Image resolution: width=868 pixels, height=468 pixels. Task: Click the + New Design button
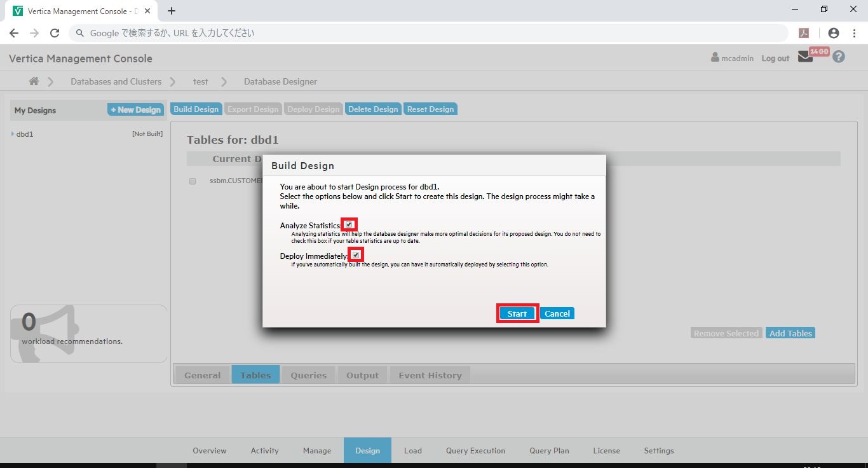(135, 110)
